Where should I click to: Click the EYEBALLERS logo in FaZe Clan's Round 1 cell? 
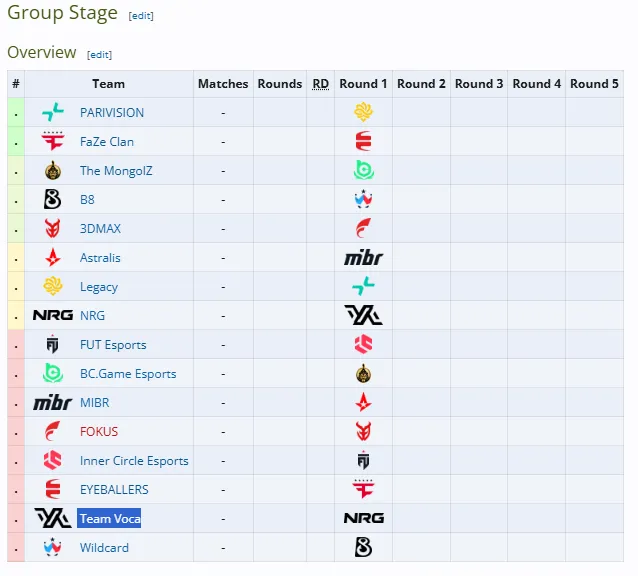click(x=363, y=141)
